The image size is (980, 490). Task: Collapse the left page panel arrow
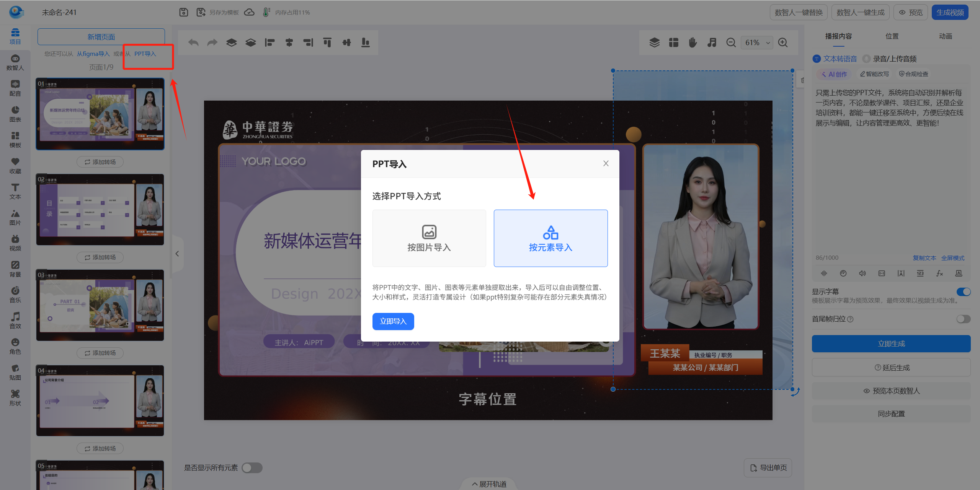(177, 254)
